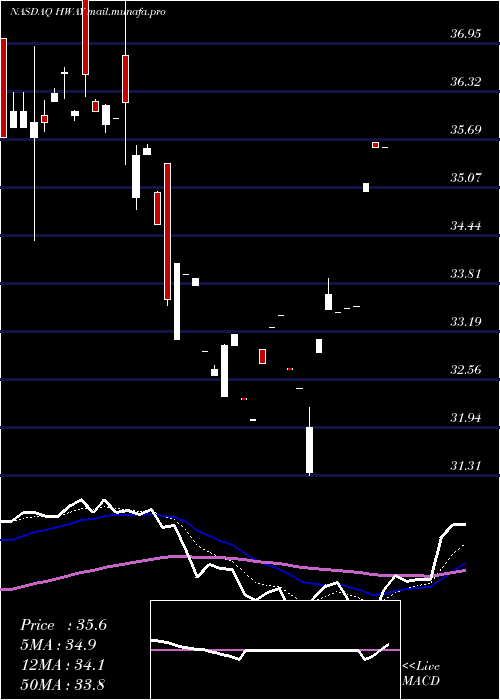Click the 35.07 price axis label
Screen dimensions: 500x700
click(466, 178)
